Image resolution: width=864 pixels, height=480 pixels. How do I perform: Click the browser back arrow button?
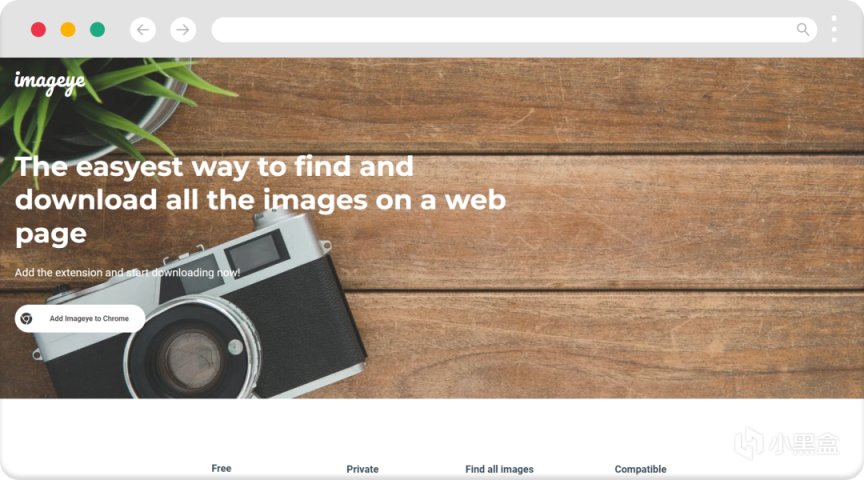point(143,30)
